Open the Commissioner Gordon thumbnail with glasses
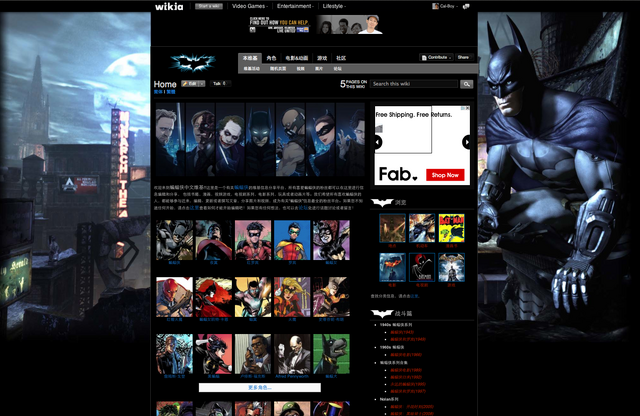 174,354
